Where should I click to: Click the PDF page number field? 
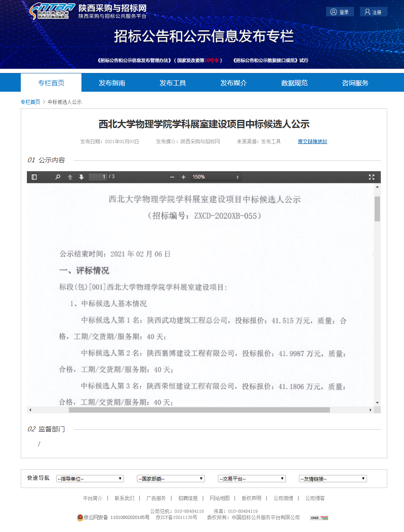click(x=98, y=177)
